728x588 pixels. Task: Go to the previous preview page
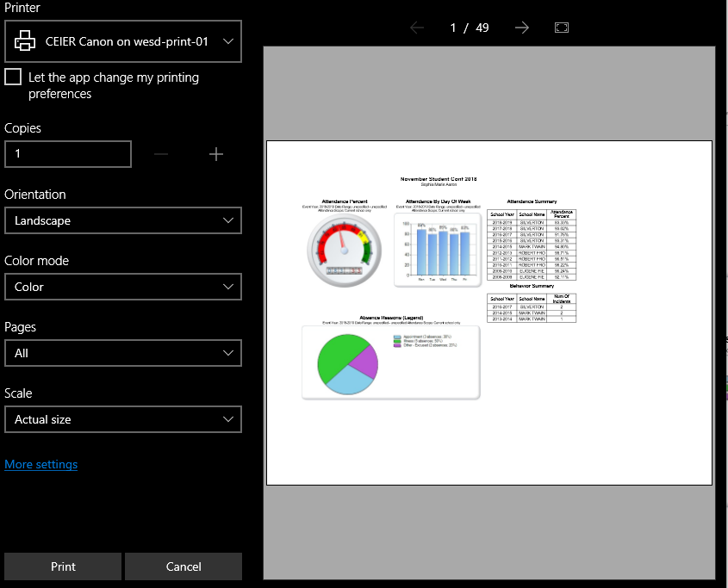tap(417, 28)
